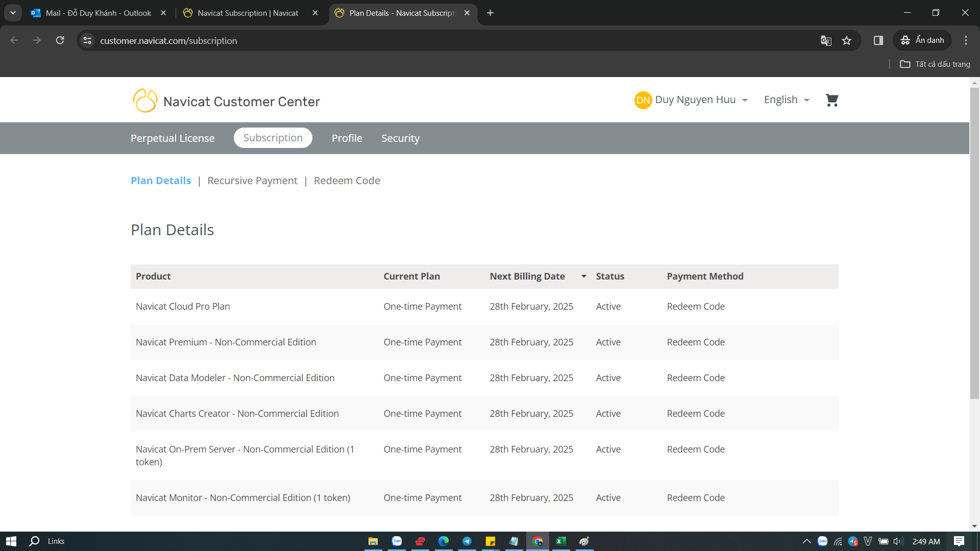Click the Navicat Customer Center title
Viewport: 980px width, 551px height.
point(241,102)
